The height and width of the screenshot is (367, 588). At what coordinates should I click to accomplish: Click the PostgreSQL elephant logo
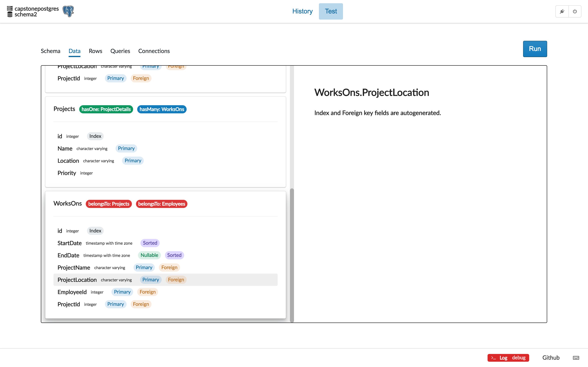68,11
